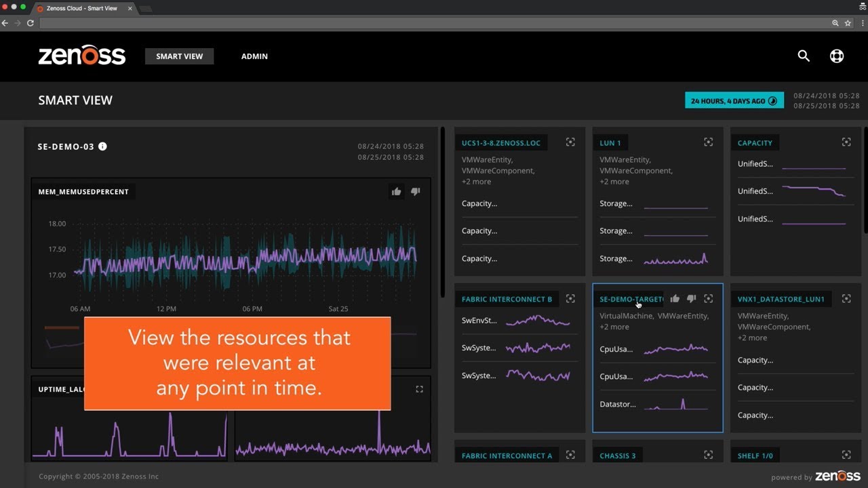
Task: Open the LUN 1 title link
Action: pyautogui.click(x=610, y=143)
